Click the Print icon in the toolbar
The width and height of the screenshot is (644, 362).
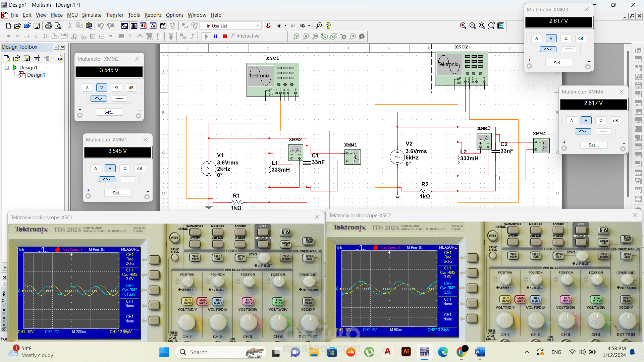tap(48, 25)
